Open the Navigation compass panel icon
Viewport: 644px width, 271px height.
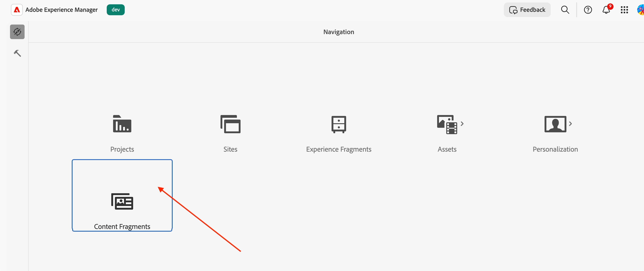(x=17, y=32)
